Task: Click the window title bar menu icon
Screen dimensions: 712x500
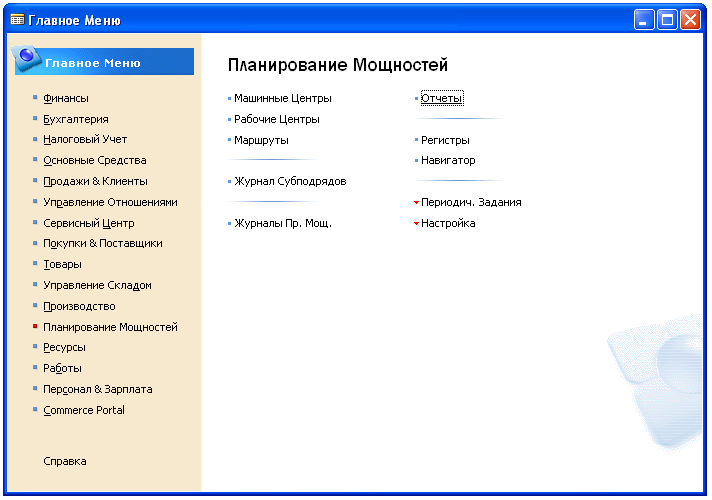Action: (x=17, y=20)
